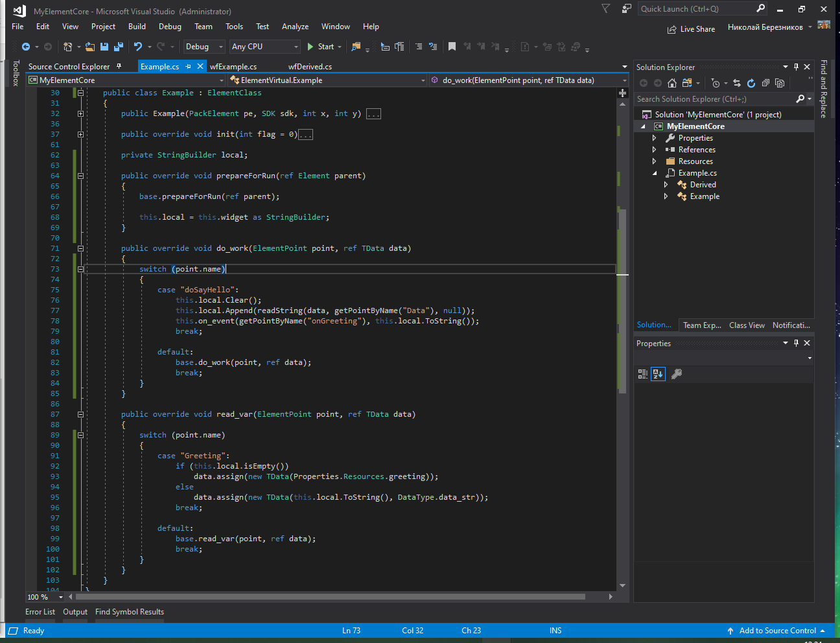The image size is (840, 643).
Task: Click the Save All toolbar icon
Action: pyautogui.click(x=118, y=47)
